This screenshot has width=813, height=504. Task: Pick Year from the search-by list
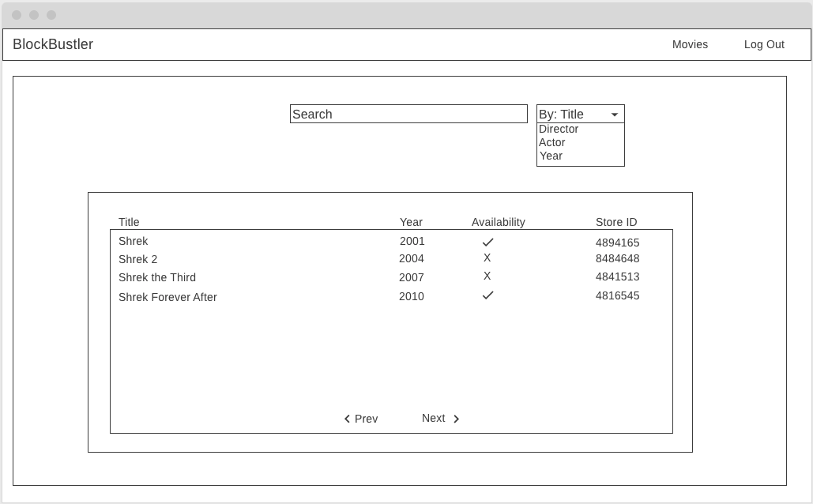(551, 156)
